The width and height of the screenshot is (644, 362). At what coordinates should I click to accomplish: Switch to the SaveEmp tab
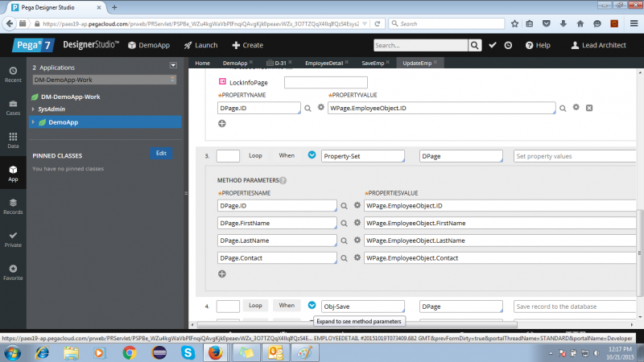373,64
